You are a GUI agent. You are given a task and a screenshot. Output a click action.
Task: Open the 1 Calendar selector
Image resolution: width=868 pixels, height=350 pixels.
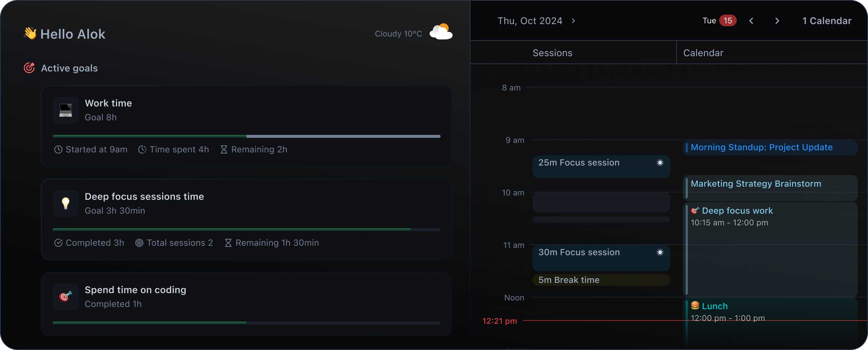[x=826, y=21]
